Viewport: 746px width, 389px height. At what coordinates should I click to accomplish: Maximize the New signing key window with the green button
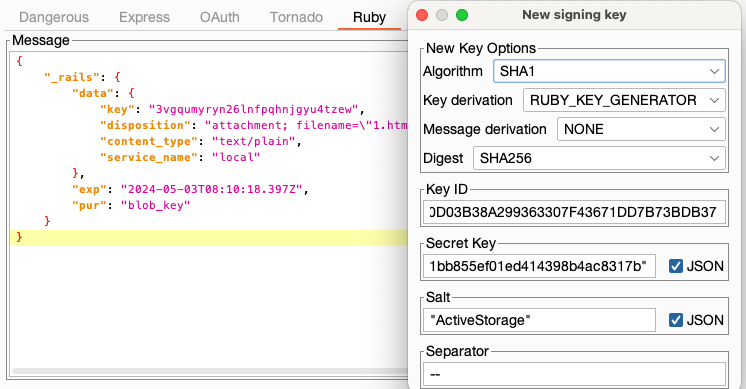(x=462, y=15)
